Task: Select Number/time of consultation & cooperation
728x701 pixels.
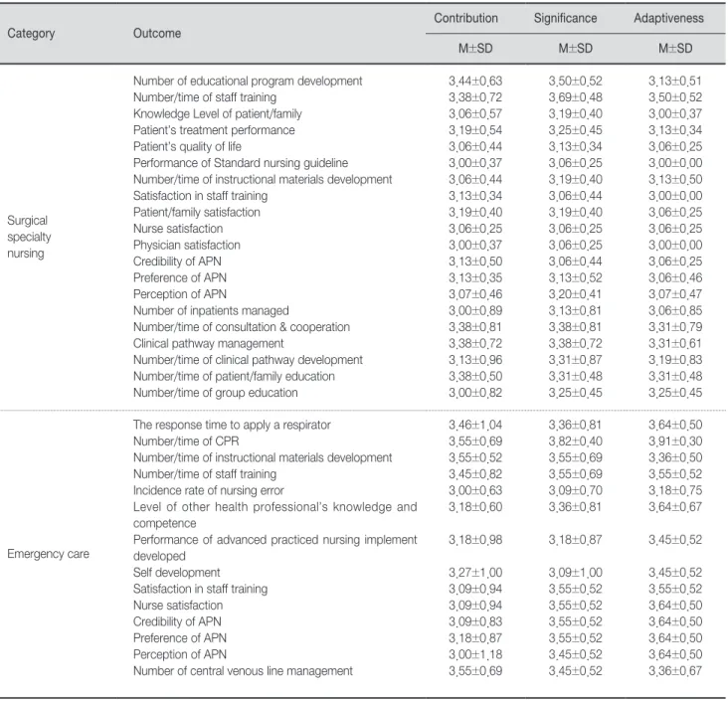Action: (x=242, y=327)
